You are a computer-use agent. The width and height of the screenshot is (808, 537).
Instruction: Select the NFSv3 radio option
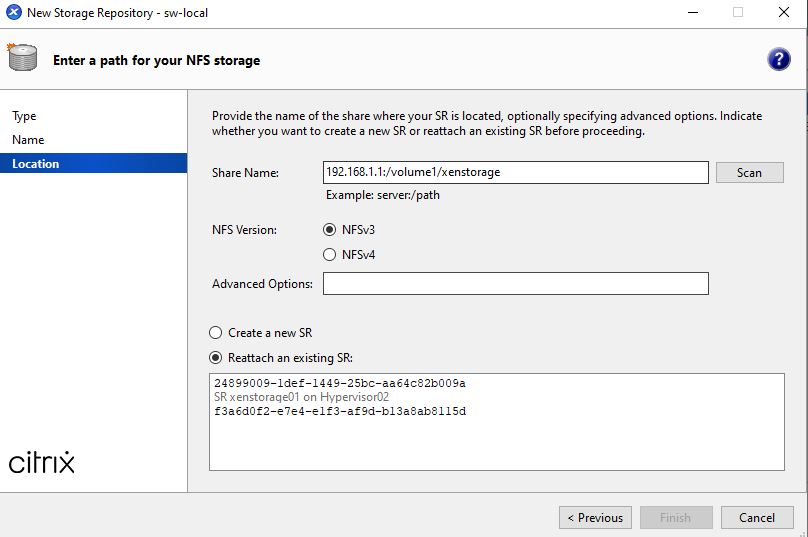tap(330, 230)
